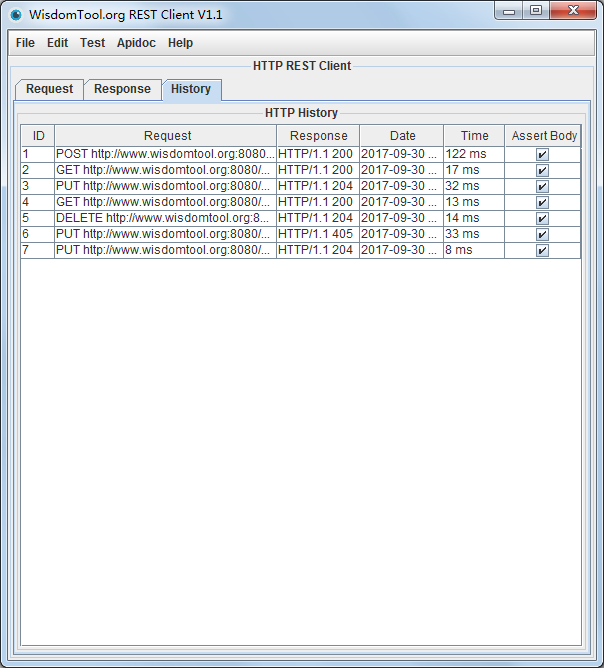The height and width of the screenshot is (668, 604).
Task: Switch to the Response tab
Action: pos(122,89)
